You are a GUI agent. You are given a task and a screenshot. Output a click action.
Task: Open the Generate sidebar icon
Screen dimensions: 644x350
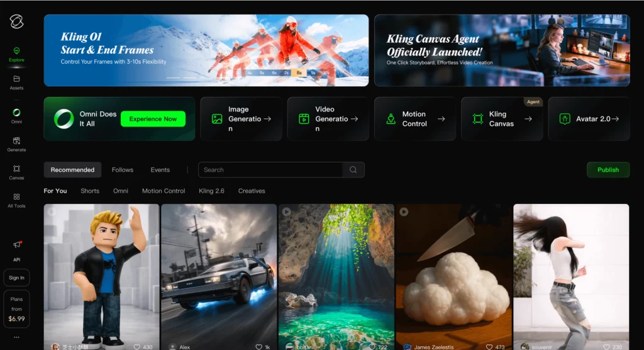(16, 141)
